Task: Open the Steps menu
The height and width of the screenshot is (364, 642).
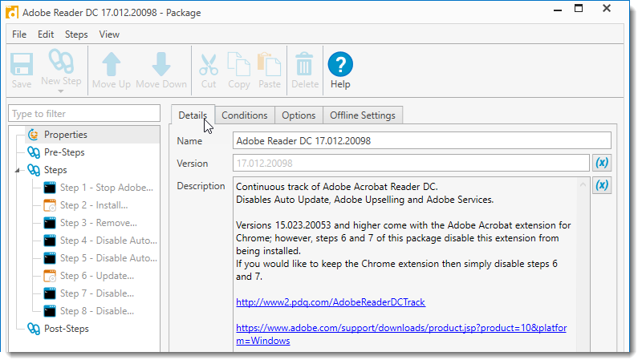Action: click(x=76, y=34)
